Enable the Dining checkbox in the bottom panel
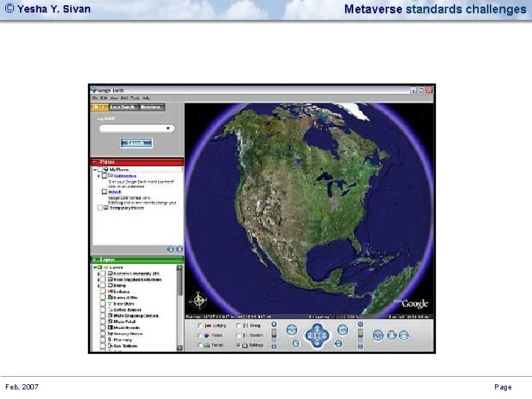 [x=239, y=326]
